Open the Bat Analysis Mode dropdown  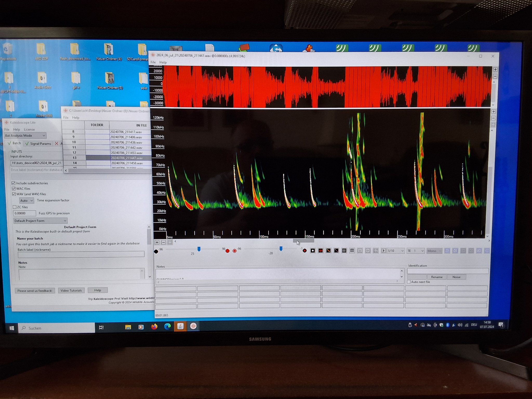pos(25,136)
